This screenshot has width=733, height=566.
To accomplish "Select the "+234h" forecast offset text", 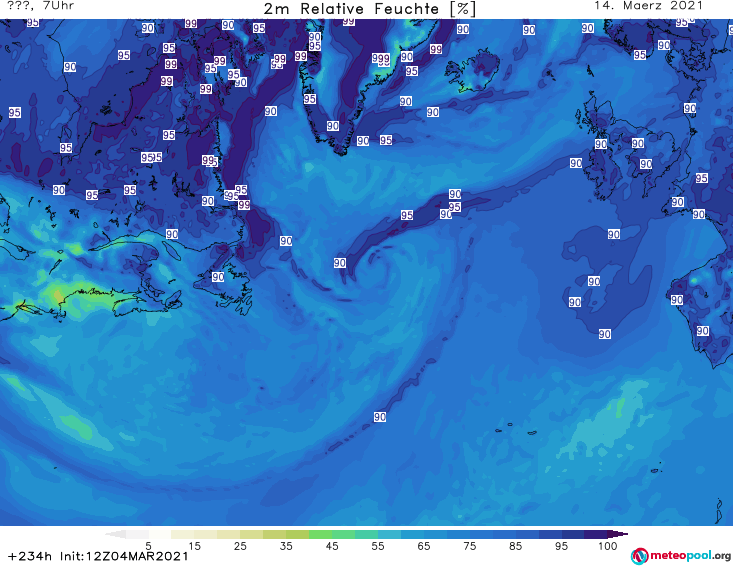I will (x=29, y=557).
